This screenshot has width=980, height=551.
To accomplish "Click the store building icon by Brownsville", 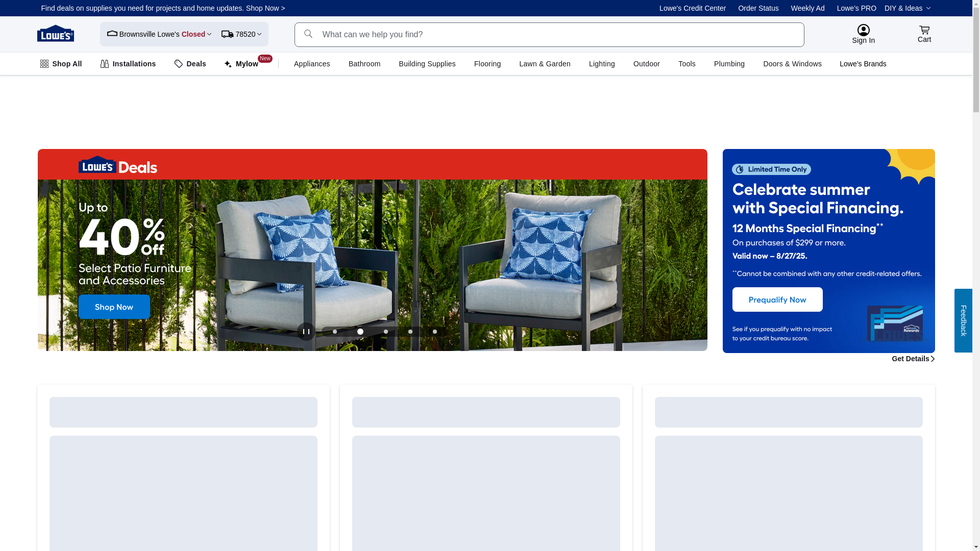I will click(112, 33).
